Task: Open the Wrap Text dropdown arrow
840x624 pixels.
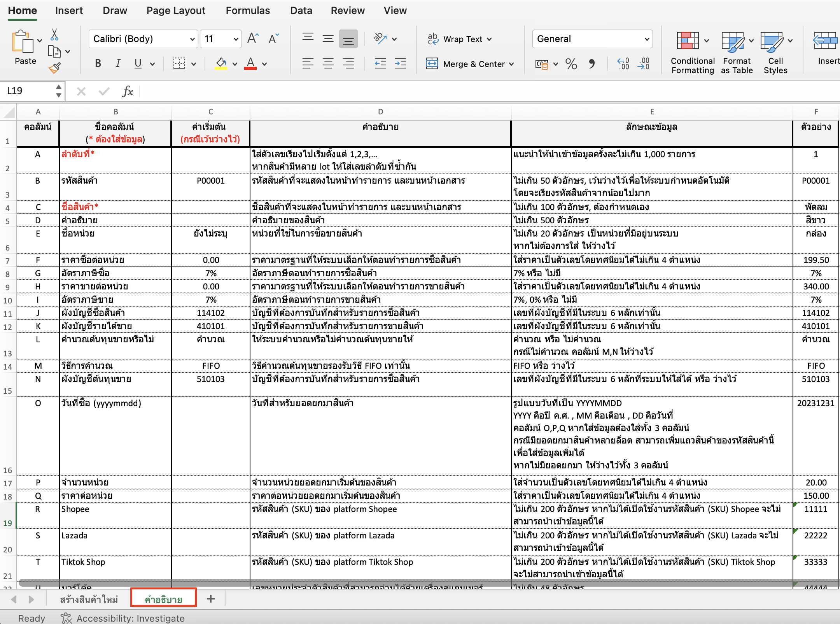Action: [489, 39]
